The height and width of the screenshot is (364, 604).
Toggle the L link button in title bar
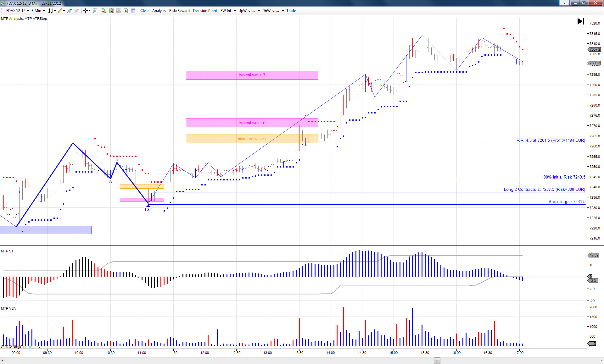564,3
